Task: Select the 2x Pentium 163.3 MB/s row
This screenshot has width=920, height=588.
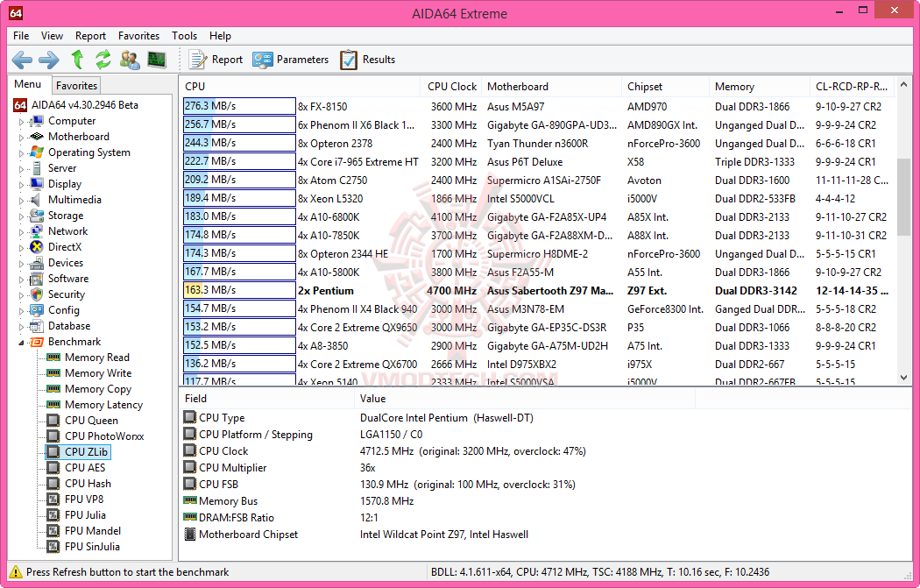Action: click(x=537, y=290)
